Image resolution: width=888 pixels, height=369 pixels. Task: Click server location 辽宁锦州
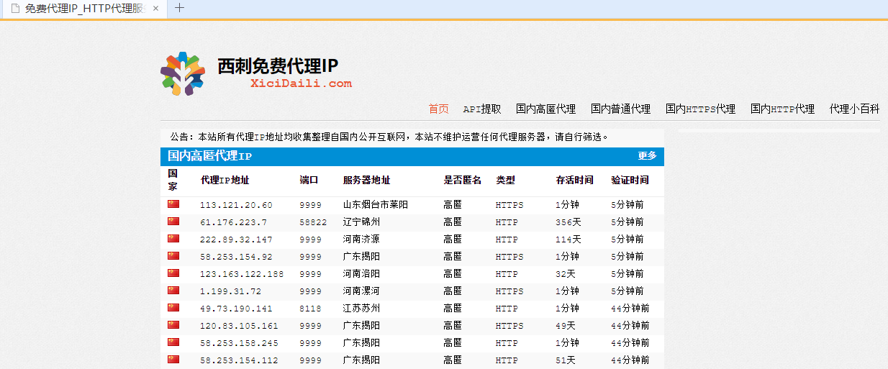tap(361, 222)
